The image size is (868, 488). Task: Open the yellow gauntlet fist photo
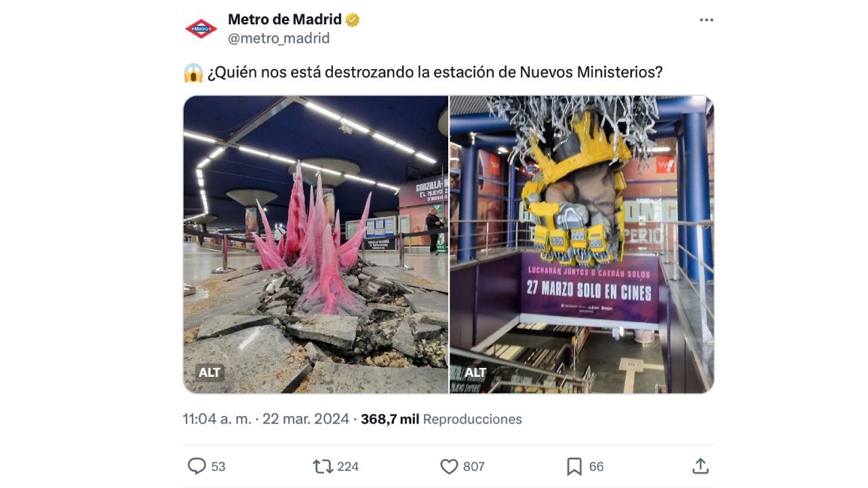tap(582, 244)
